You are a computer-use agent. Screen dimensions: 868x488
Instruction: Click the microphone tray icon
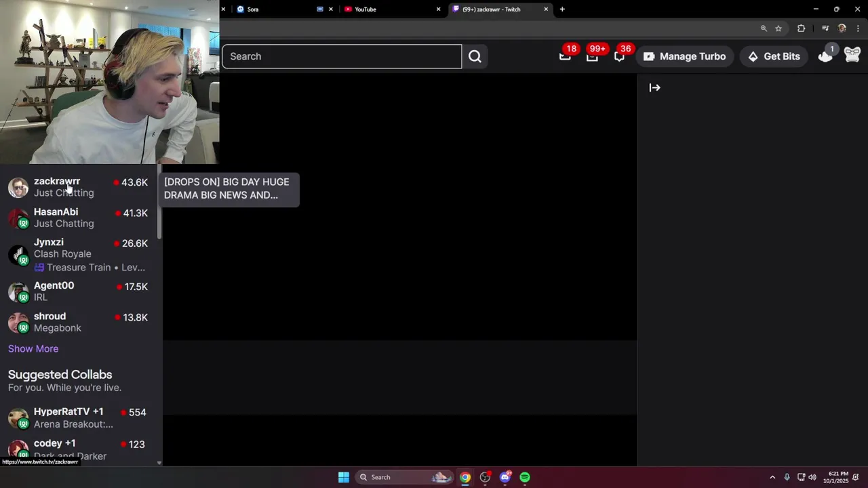787,477
